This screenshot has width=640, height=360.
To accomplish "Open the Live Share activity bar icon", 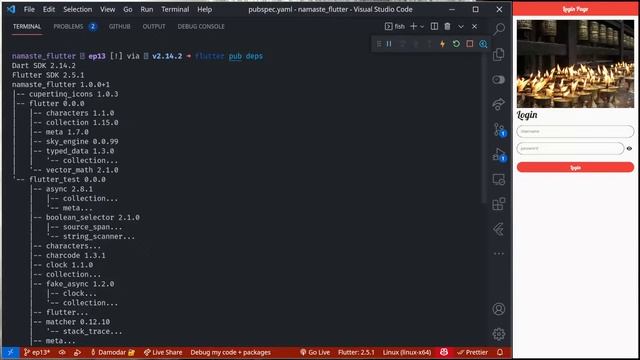I will (499, 104).
